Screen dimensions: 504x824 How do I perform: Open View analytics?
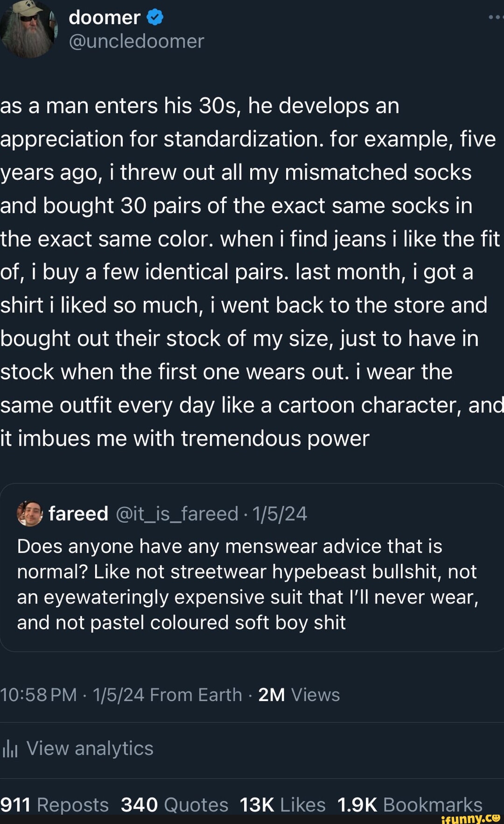coord(90,748)
